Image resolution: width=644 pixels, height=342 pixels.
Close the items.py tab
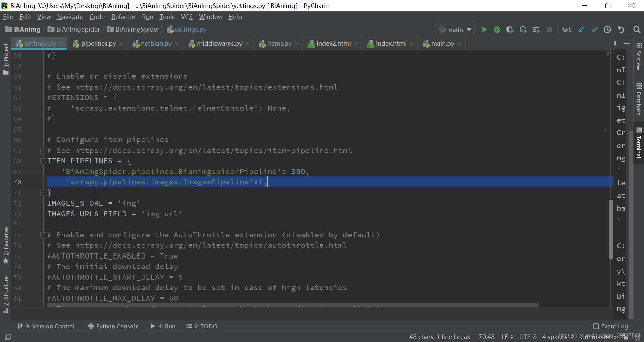point(297,44)
